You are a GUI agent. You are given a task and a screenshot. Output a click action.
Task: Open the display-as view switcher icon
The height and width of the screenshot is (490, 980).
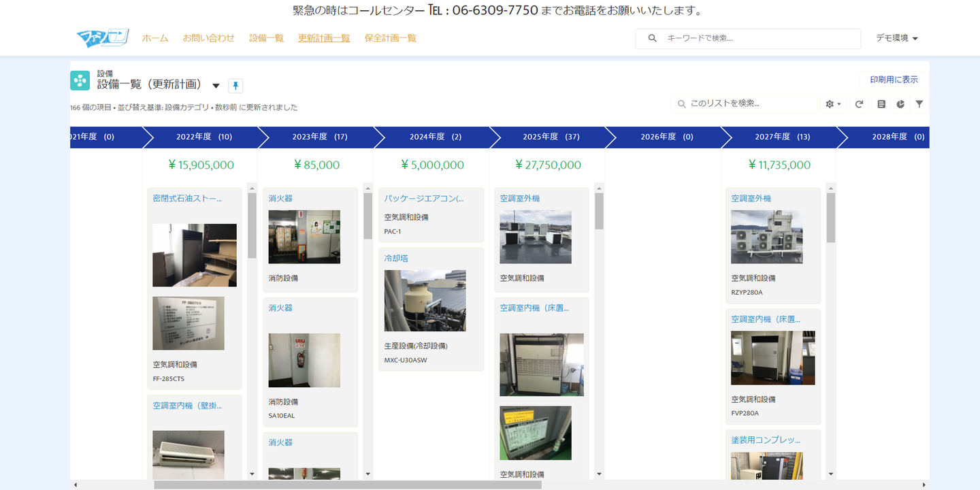tap(881, 104)
